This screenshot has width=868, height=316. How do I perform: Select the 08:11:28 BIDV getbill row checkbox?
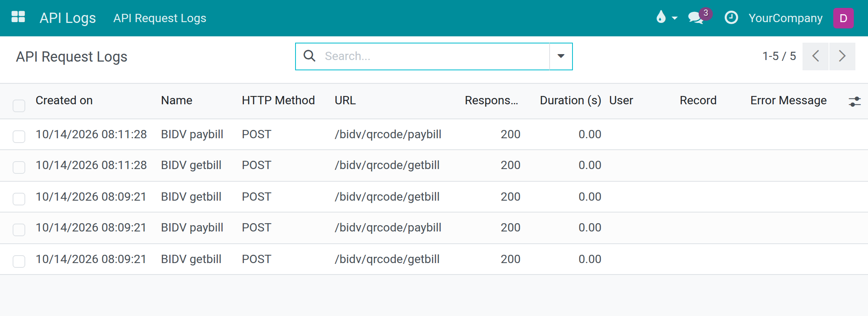(x=19, y=167)
